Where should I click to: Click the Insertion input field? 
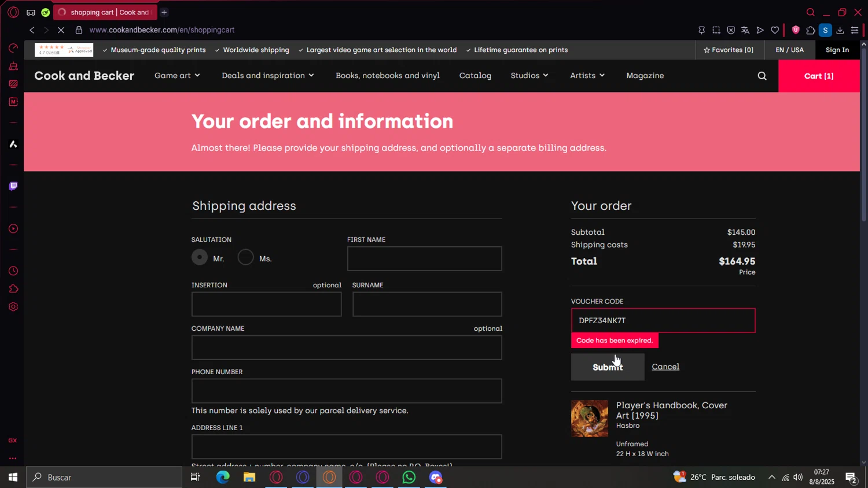(267, 304)
